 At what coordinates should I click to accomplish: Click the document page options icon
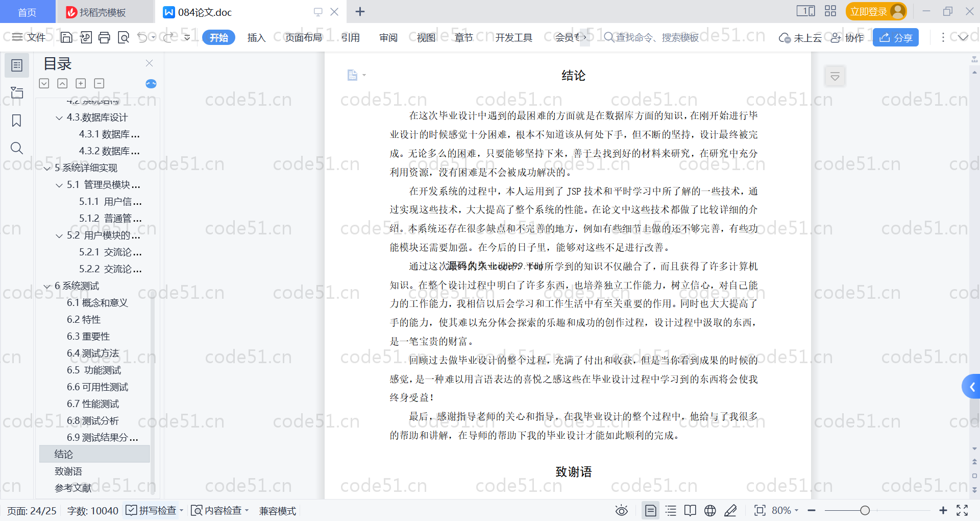(x=356, y=75)
